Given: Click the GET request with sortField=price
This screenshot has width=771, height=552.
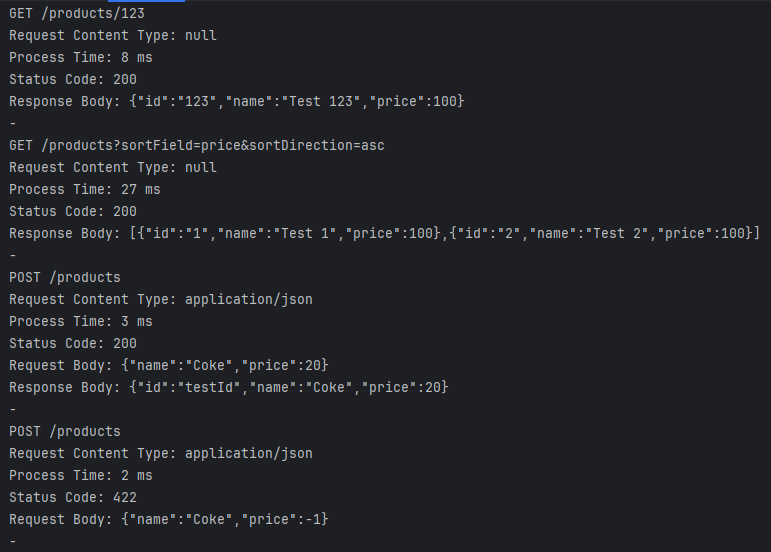Looking at the screenshot, I should 197,145.
